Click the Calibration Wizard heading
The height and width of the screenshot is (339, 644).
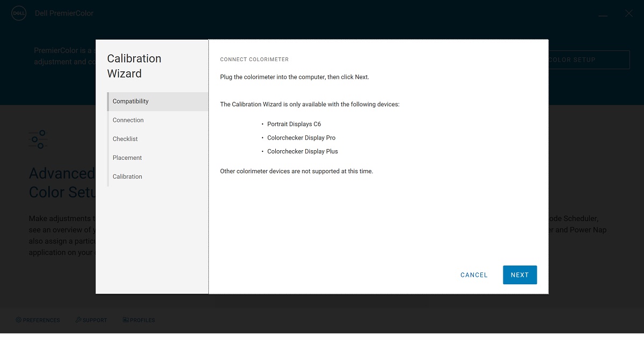(x=134, y=66)
